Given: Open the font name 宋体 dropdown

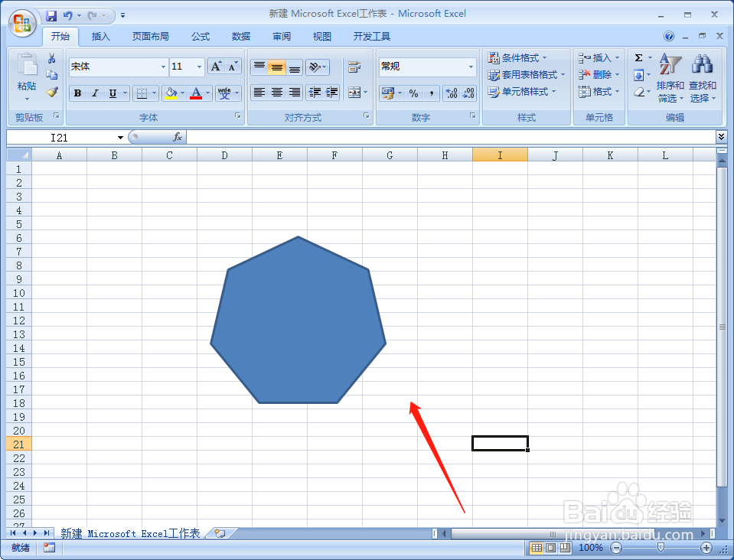Looking at the screenshot, I should pos(163,67).
